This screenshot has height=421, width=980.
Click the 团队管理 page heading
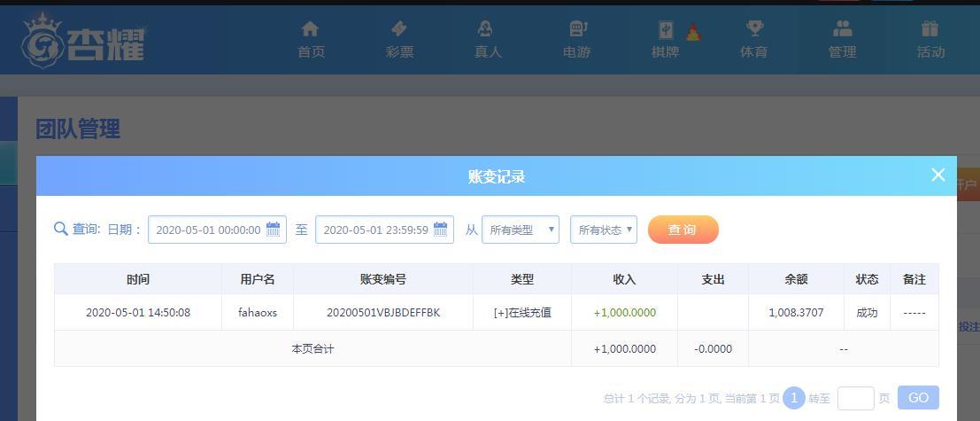tap(78, 129)
